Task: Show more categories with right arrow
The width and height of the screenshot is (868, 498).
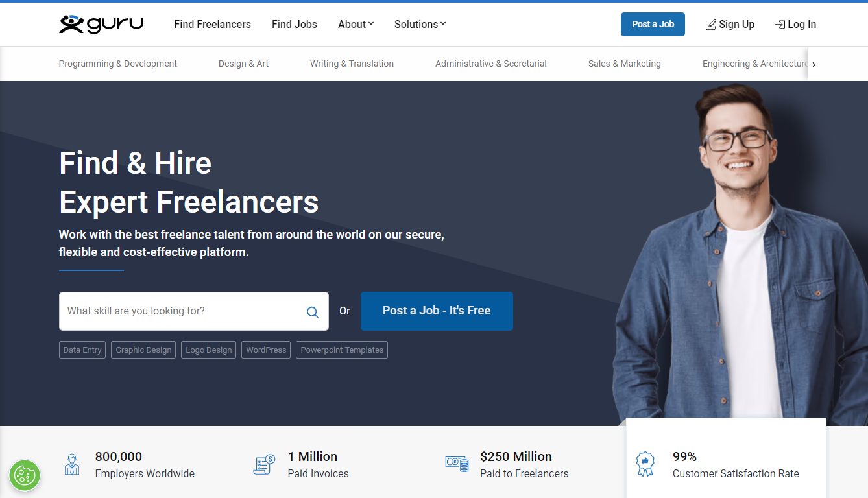Action: click(814, 64)
